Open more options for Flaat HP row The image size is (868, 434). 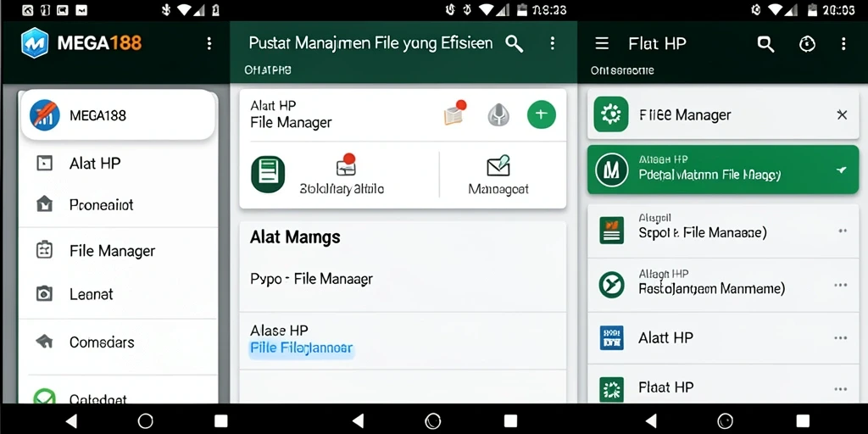(840, 389)
